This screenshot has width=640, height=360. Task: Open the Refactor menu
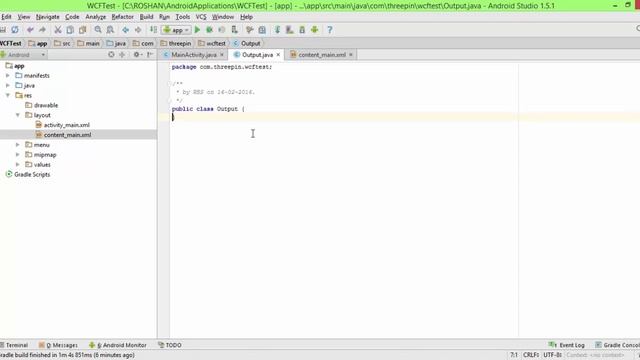click(122, 17)
